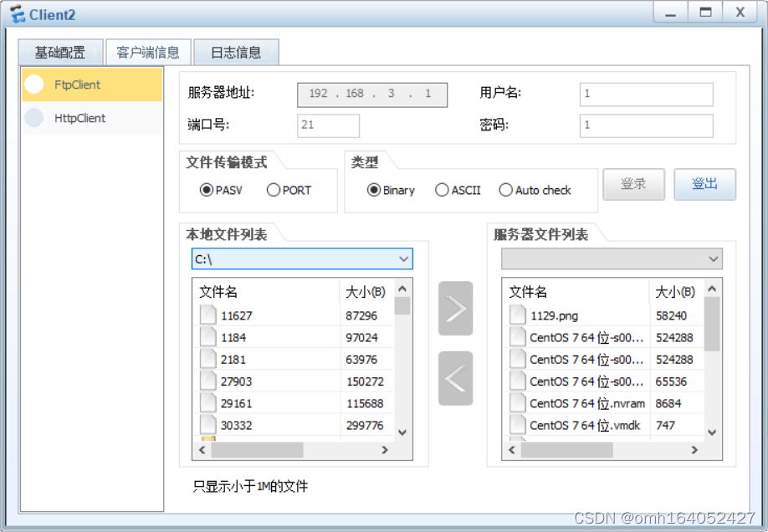Click file icon next to 11627

208,315
